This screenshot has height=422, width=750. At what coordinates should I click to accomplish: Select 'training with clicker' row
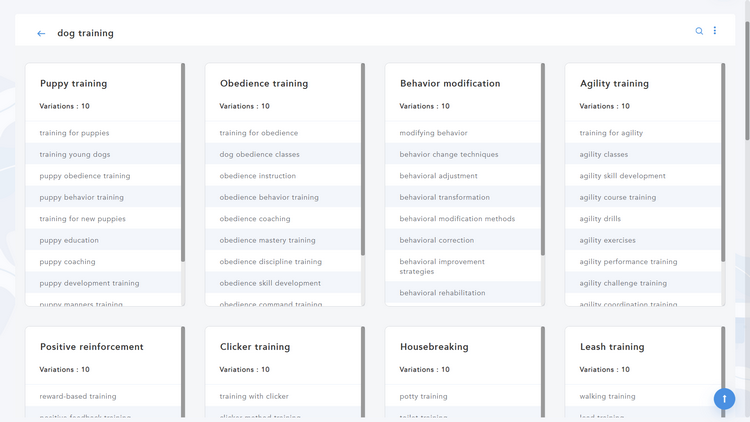[x=283, y=396]
